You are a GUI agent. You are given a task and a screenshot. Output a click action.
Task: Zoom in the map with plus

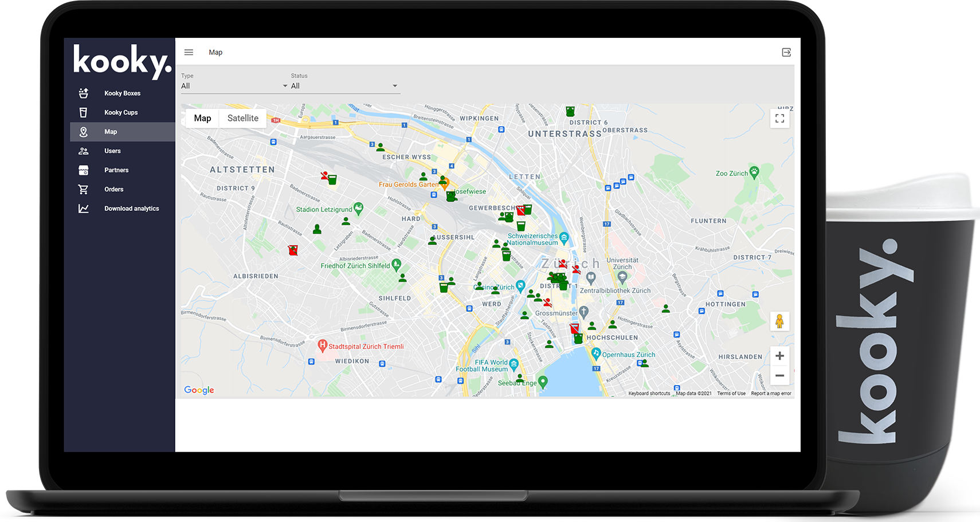tap(779, 356)
